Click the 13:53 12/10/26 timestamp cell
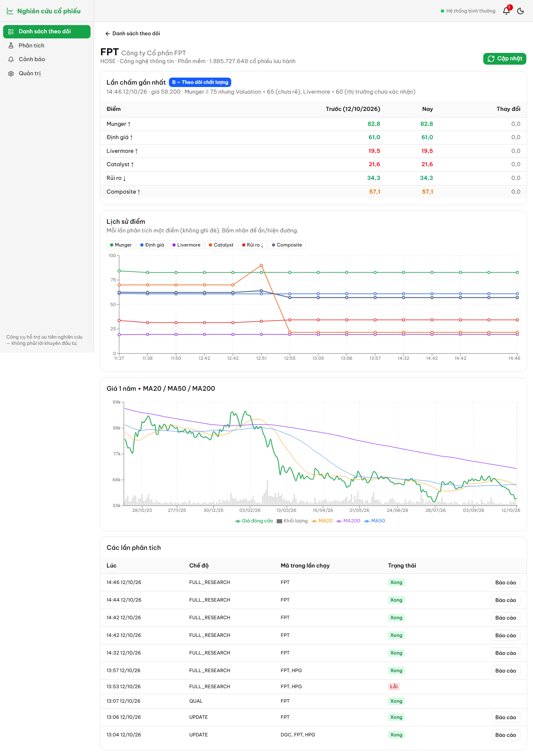The width and height of the screenshot is (533, 756). click(123, 687)
